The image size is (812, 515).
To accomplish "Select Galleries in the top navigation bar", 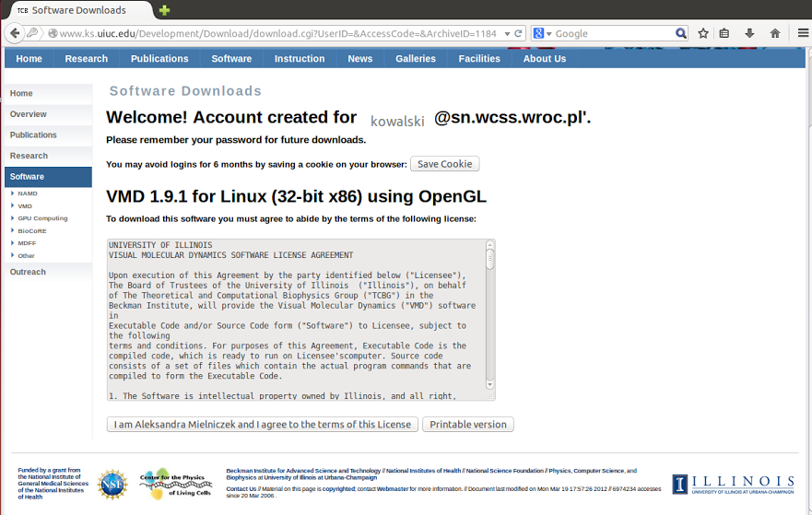I will pos(416,58).
